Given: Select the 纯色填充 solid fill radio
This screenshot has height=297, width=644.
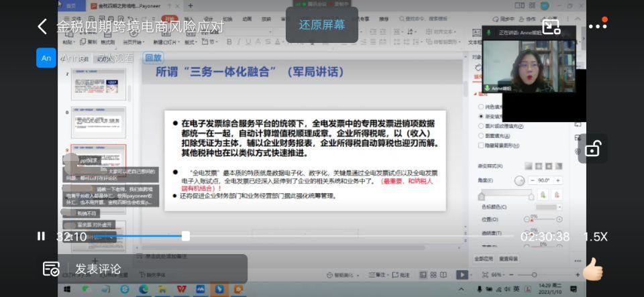Looking at the screenshot, I should [x=481, y=107].
